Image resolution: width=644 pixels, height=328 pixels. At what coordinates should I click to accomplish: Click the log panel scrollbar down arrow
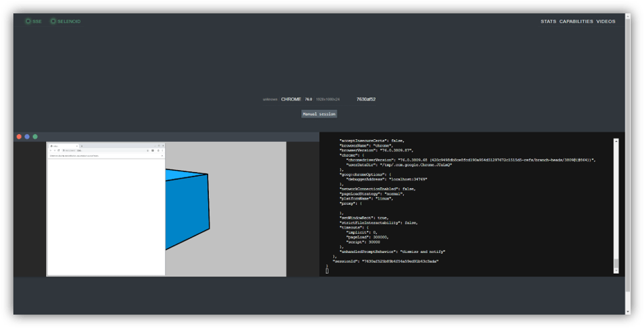point(617,270)
